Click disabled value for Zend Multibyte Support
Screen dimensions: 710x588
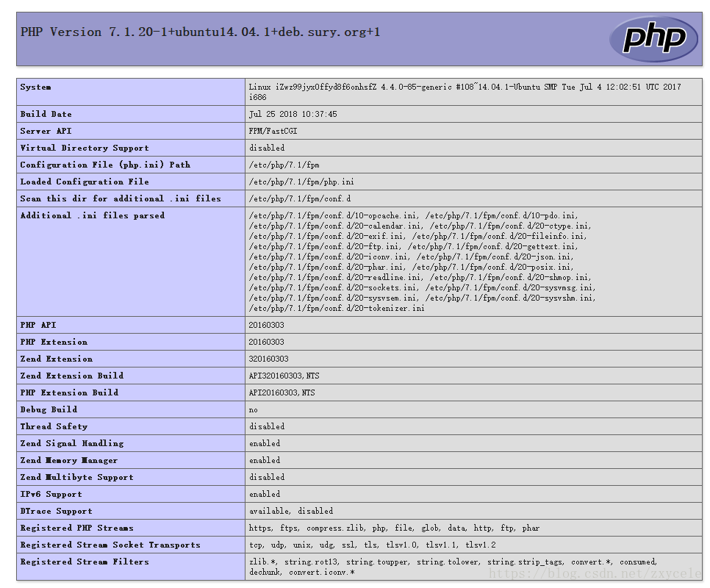pyautogui.click(x=267, y=477)
